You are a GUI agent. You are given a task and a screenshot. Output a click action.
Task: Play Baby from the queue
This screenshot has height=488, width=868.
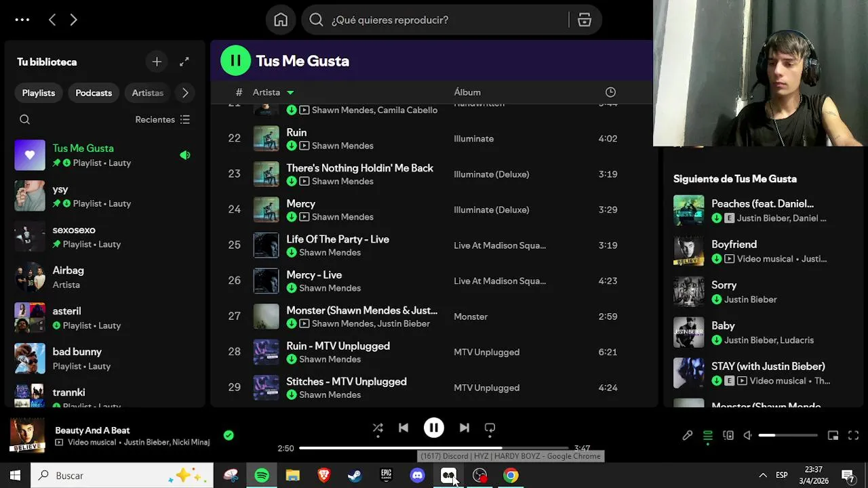762,332
